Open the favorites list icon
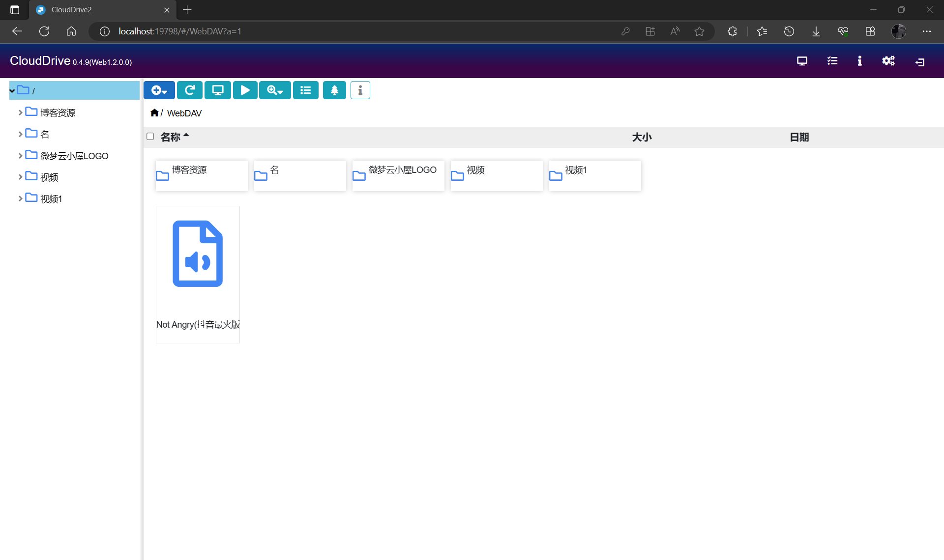Screen dimensions: 944x560 [762, 31]
